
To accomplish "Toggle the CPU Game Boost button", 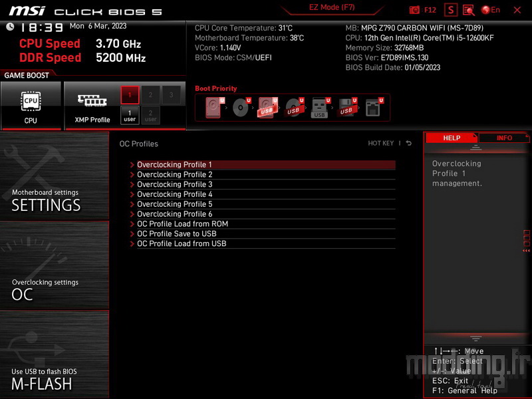I will coord(31,106).
